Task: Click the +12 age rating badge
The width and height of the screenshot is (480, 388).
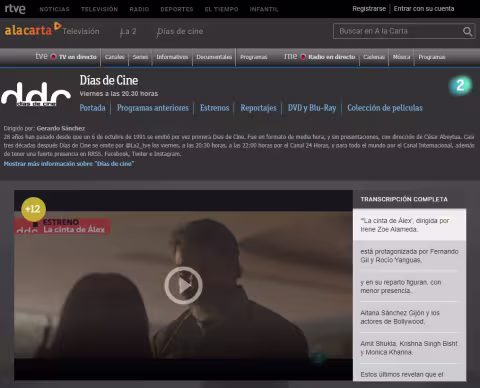Action: tap(33, 209)
